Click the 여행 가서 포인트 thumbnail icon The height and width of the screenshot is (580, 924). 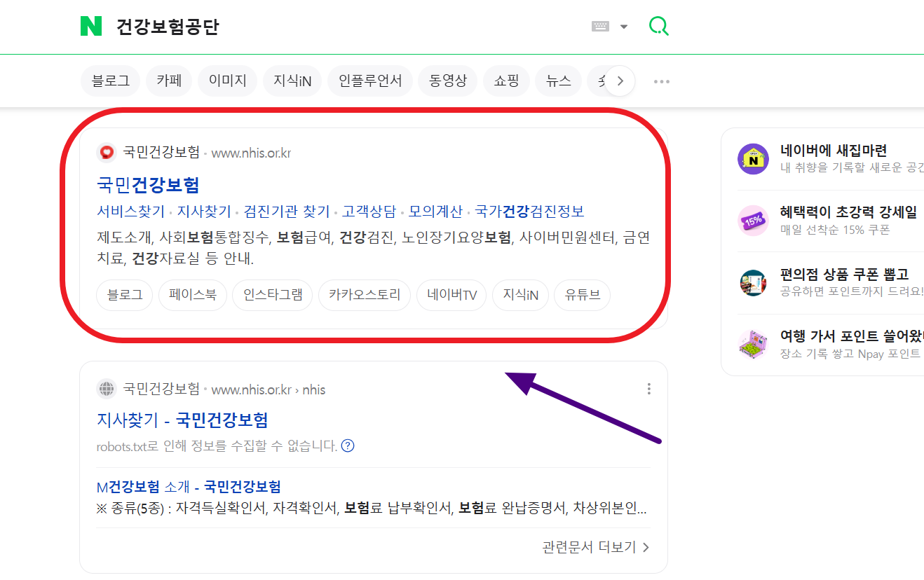(x=754, y=345)
